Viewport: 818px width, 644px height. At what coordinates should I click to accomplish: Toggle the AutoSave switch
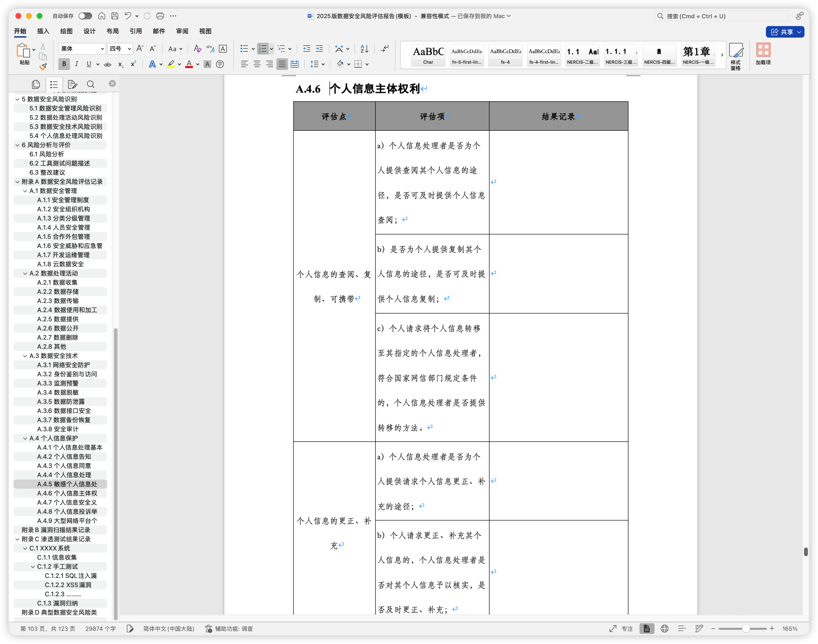[x=85, y=16]
